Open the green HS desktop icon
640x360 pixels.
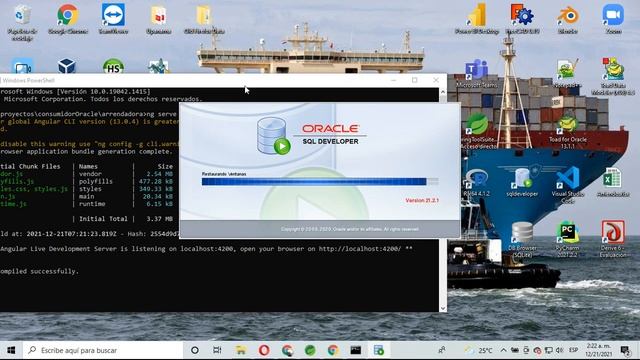[113, 67]
